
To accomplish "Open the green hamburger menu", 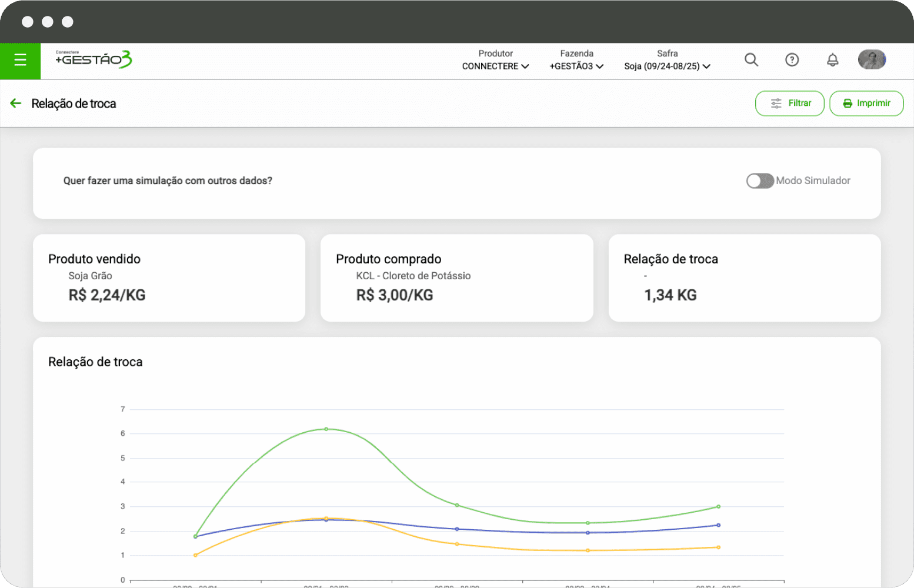I will coord(20,60).
